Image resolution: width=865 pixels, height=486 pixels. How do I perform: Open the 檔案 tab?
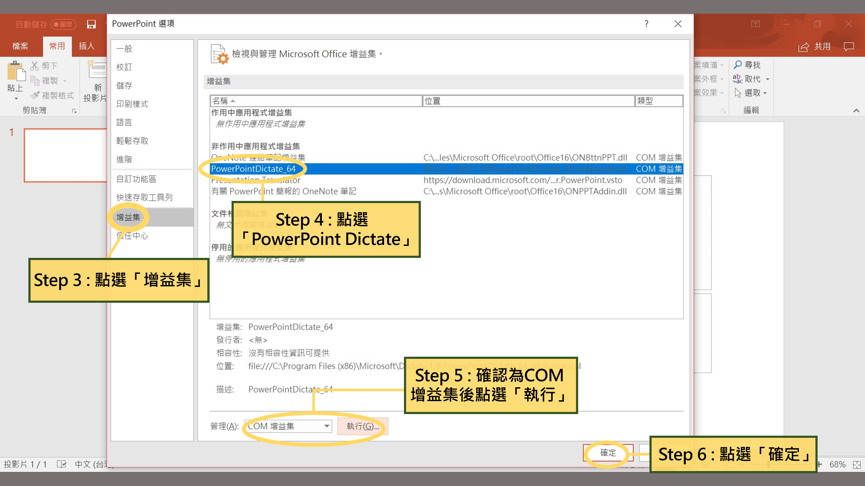(x=20, y=46)
